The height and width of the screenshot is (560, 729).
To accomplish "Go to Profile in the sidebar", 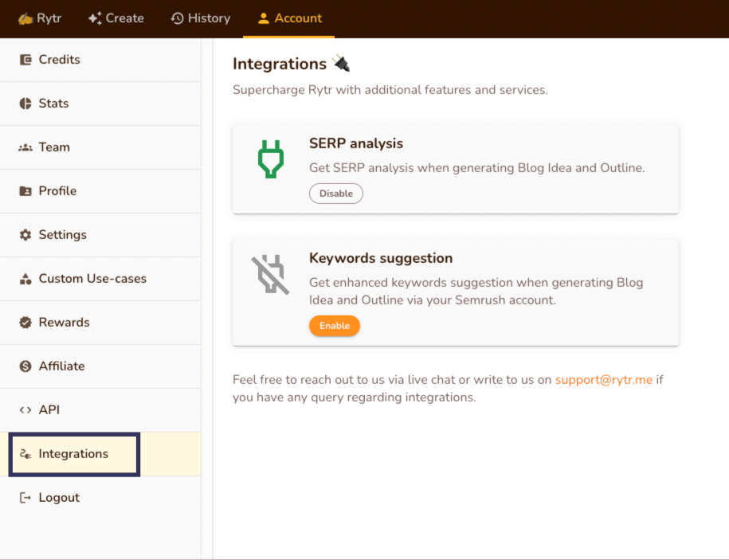I will click(x=100, y=191).
